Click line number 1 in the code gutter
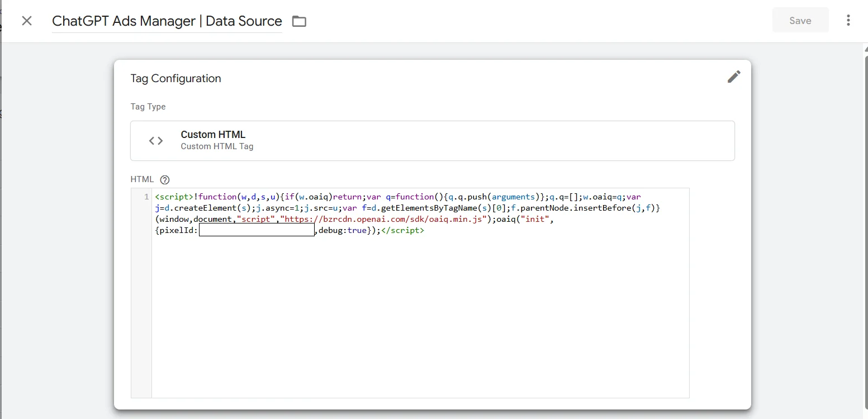This screenshot has height=419, width=868. (x=146, y=197)
